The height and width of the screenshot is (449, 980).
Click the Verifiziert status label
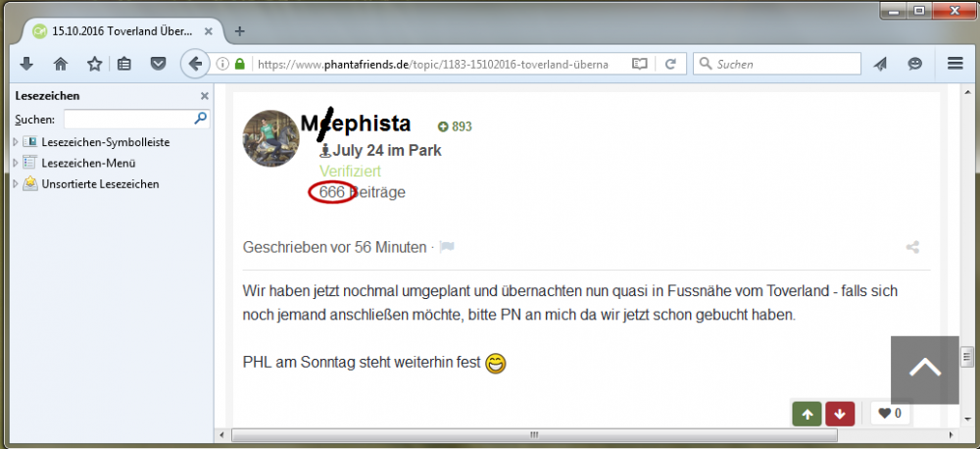click(x=350, y=171)
